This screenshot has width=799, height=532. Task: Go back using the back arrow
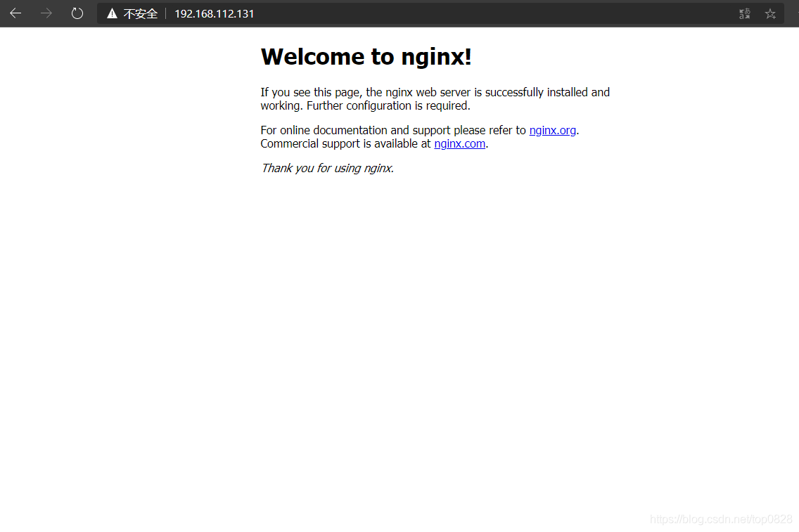point(15,13)
